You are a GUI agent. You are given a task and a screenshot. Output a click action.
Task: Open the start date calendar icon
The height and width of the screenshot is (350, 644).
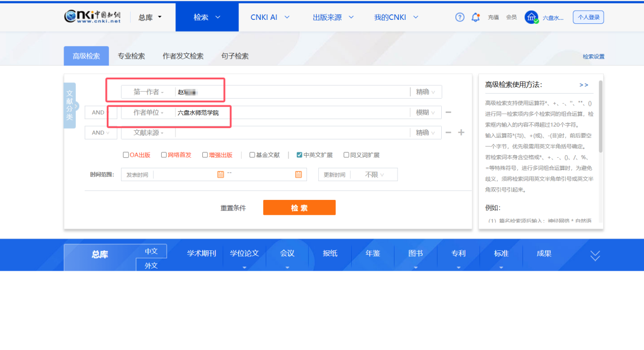point(221,174)
